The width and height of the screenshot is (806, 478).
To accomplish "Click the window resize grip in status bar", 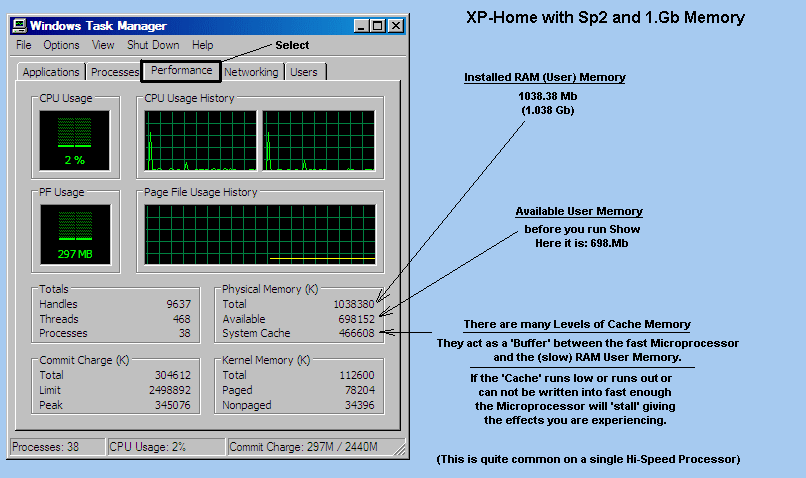I will click(399, 449).
